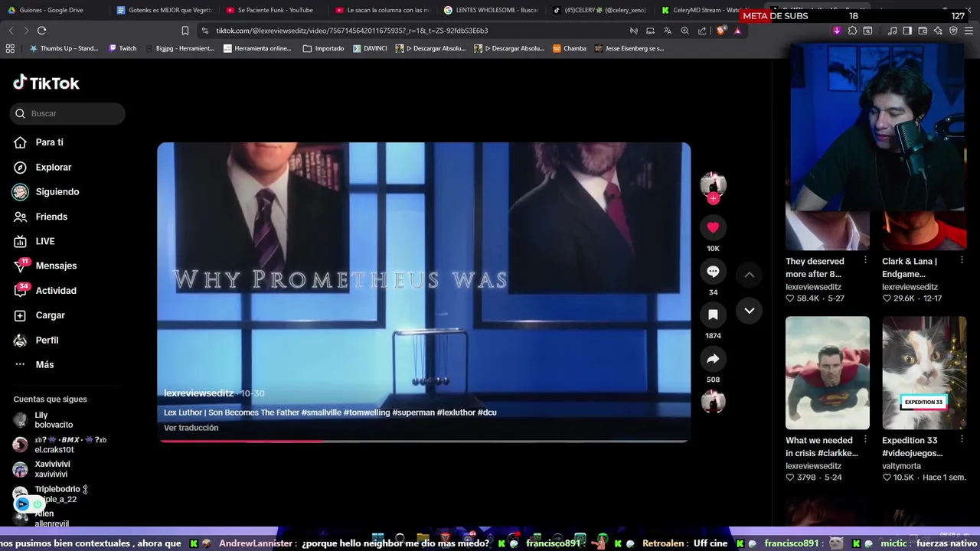
Task: Like the video with the heart icon
Action: pos(713,227)
